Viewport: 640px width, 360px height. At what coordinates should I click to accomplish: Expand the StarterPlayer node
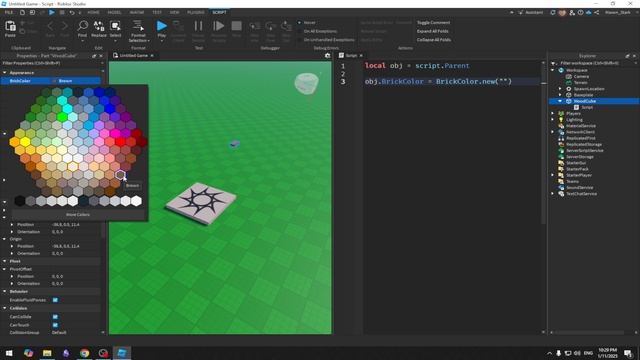[553, 175]
